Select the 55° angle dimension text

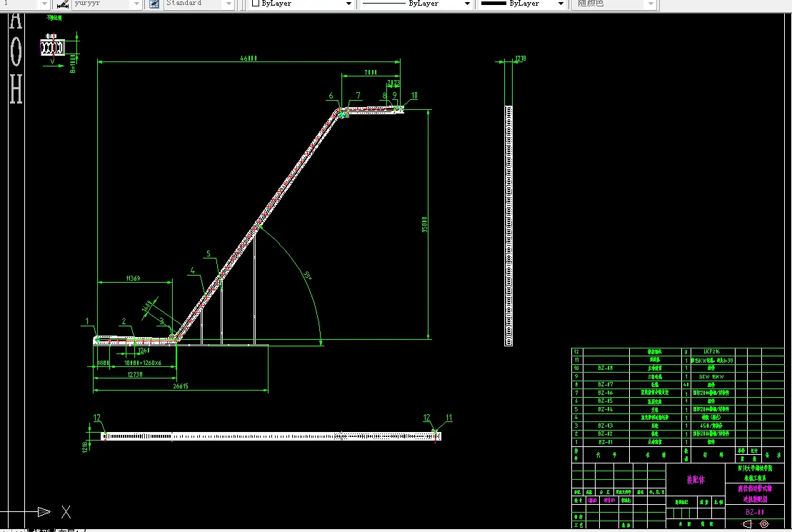308,276
